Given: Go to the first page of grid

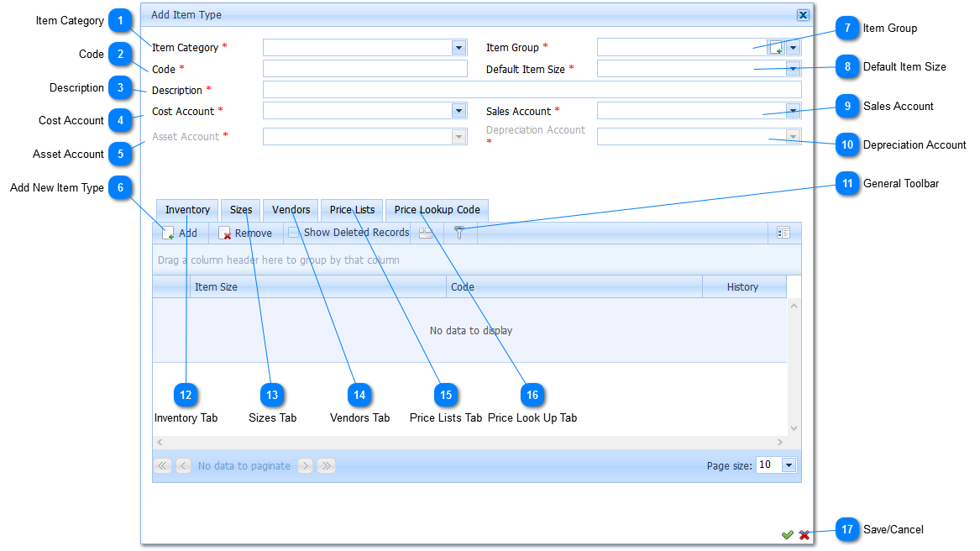Looking at the screenshot, I should pyautogui.click(x=162, y=465).
